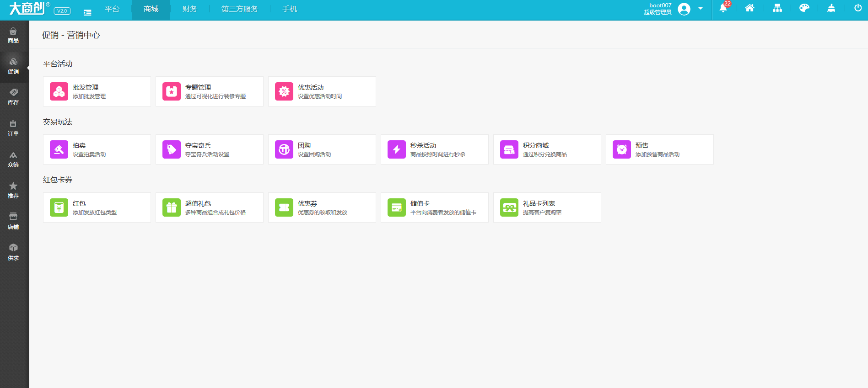This screenshot has height=388, width=868.
Task: Select the 库存 sidebar item
Action: [x=13, y=97]
